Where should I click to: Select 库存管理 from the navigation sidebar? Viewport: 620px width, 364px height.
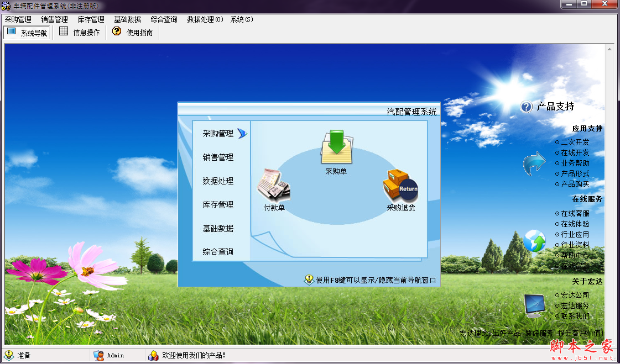(x=217, y=204)
